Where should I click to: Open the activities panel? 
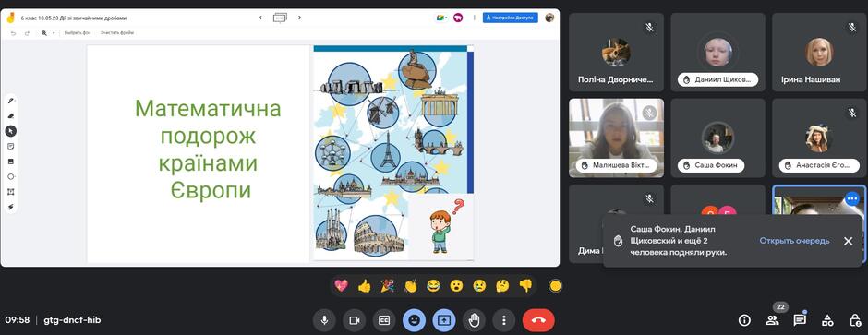click(x=827, y=319)
